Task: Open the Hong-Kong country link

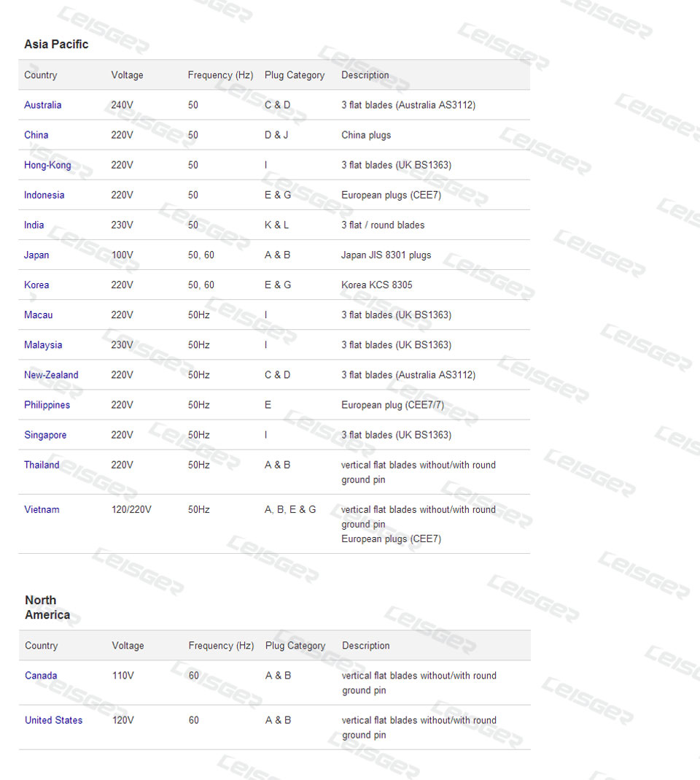Action: 47,165
